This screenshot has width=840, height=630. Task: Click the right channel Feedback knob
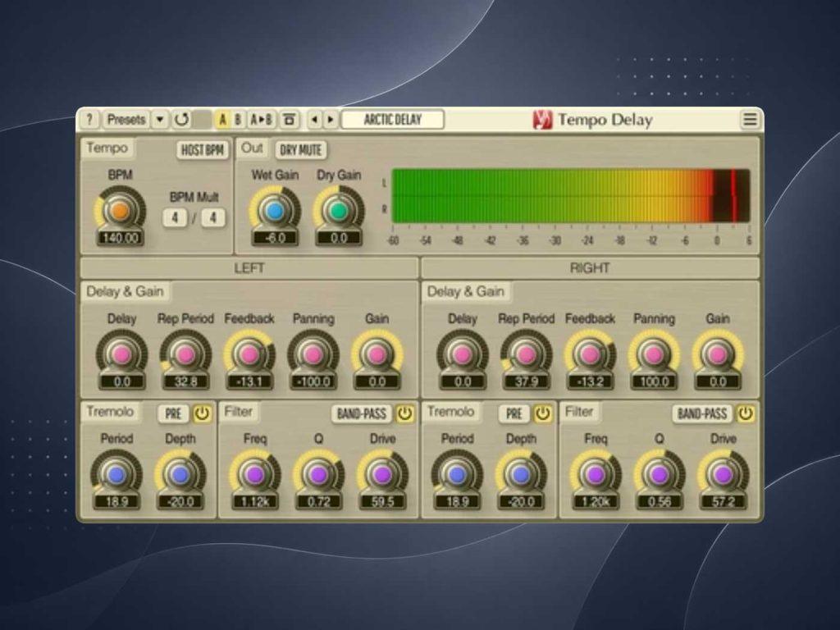590,354
